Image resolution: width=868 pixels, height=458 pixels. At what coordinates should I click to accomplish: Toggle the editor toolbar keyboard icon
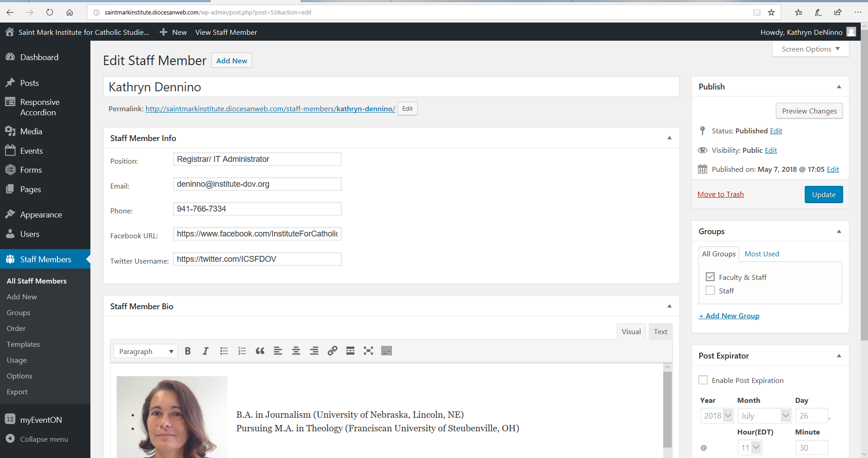387,351
